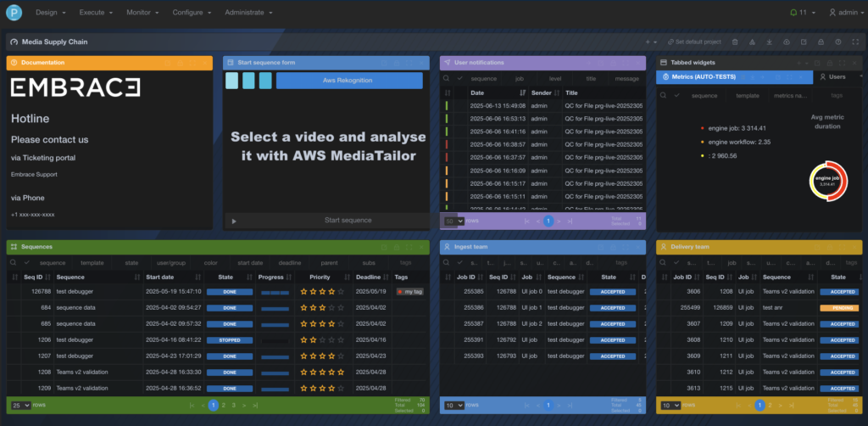
Task: Click the engine job donut chart
Action: click(x=828, y=181)
